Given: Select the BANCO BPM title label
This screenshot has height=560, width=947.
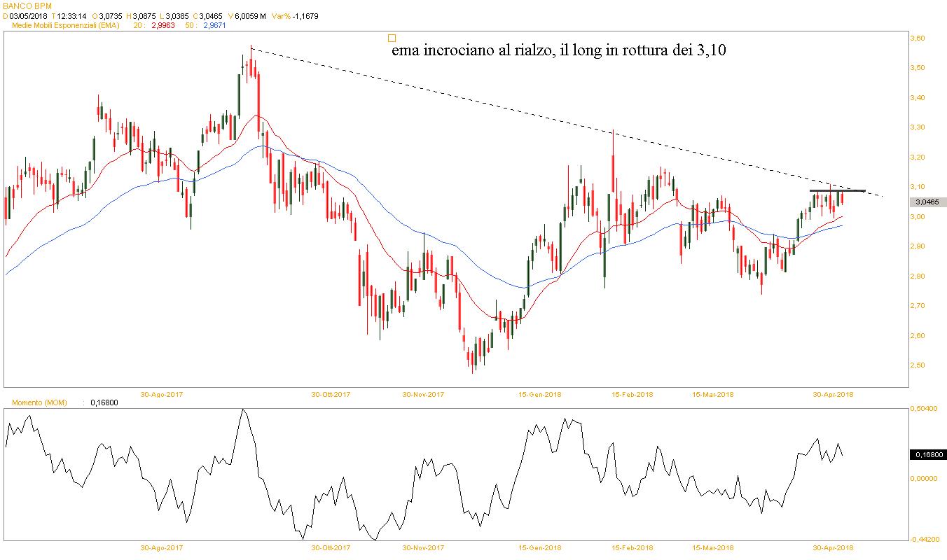Looking at the screenshot, I should click(x=27, y=6).
